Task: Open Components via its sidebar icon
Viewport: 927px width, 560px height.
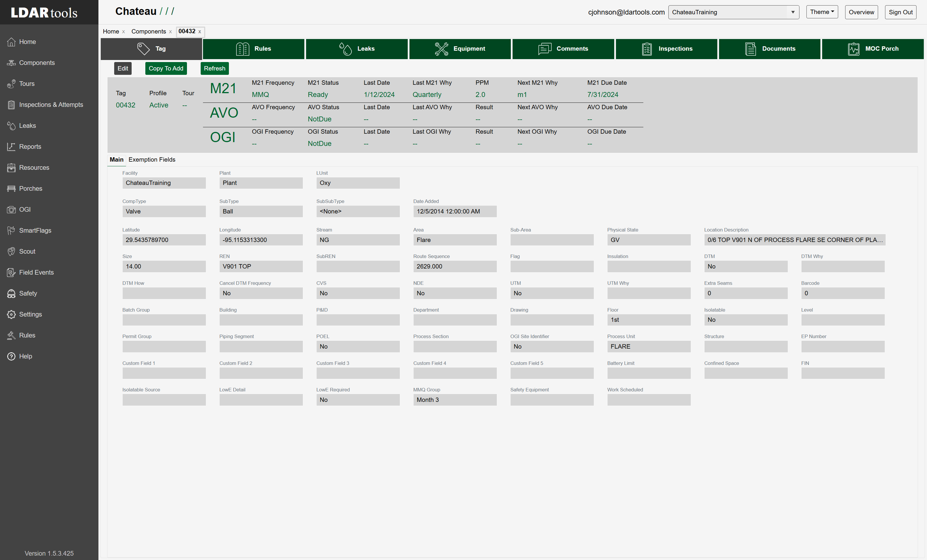Action: (x=11, y=63)
